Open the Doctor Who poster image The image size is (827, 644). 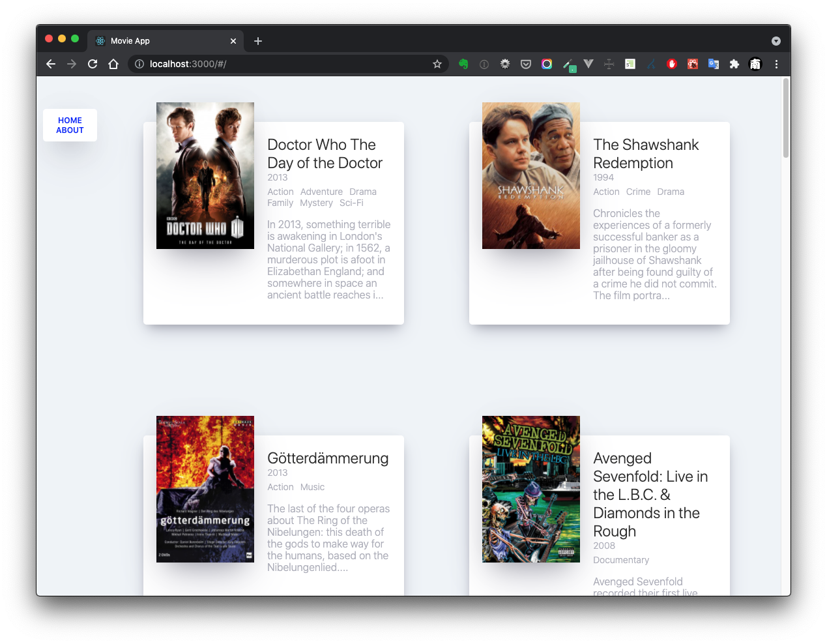click(205, 175)
